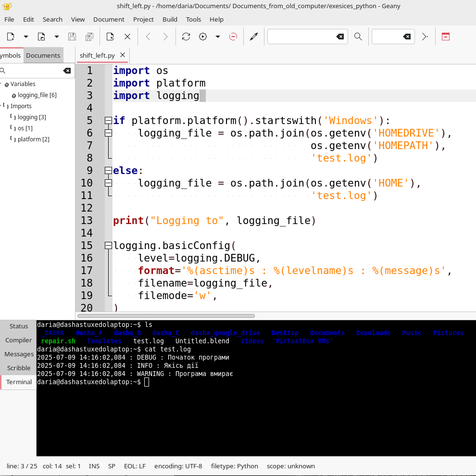Close the current file toolbar X icon
Screen dimensions: 476x476
(127, 37)
